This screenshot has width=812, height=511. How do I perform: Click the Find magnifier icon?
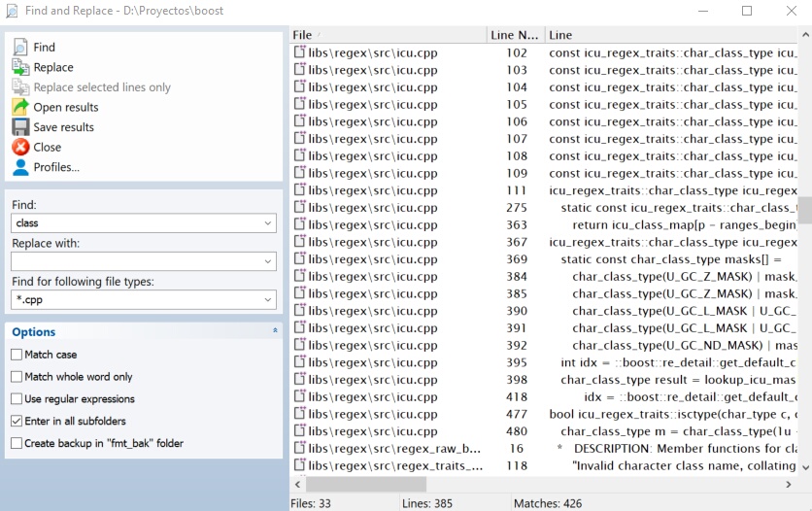[20, 47]
